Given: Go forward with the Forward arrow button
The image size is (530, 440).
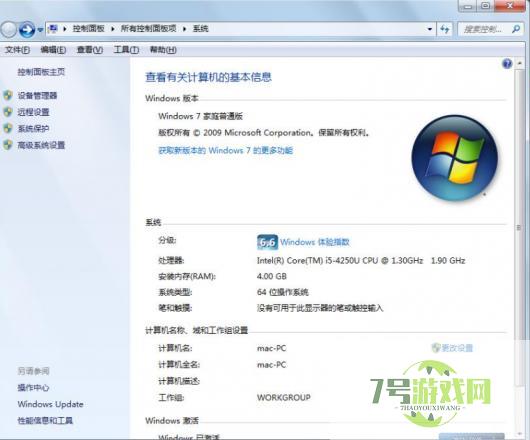Looking at the screenshot, I should pyautogui.click(x=27, y=30).
